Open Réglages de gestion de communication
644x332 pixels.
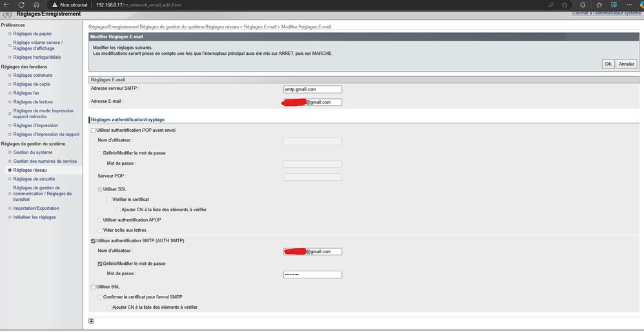43,194
